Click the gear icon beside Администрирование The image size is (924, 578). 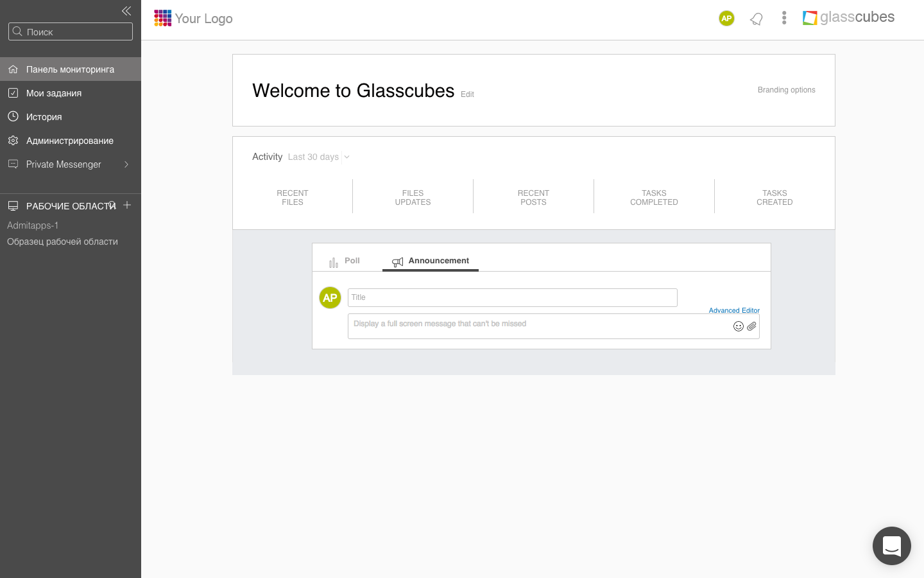point(13,140)
